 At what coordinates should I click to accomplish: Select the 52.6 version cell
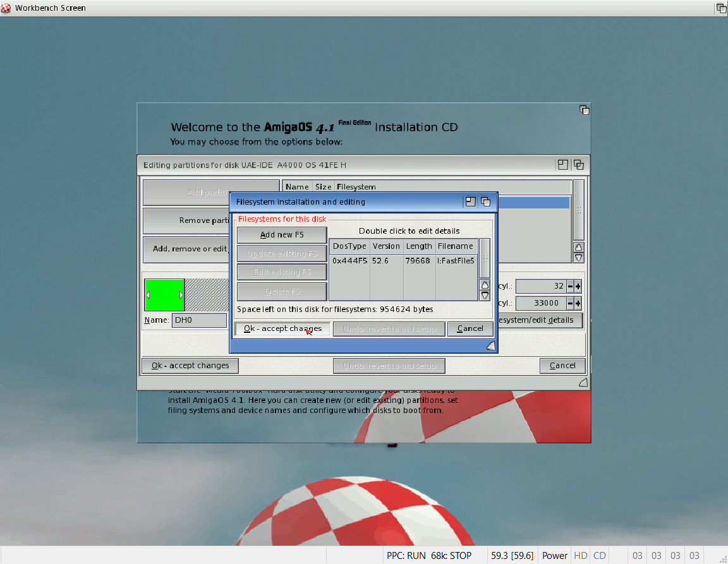click(380, 261)
